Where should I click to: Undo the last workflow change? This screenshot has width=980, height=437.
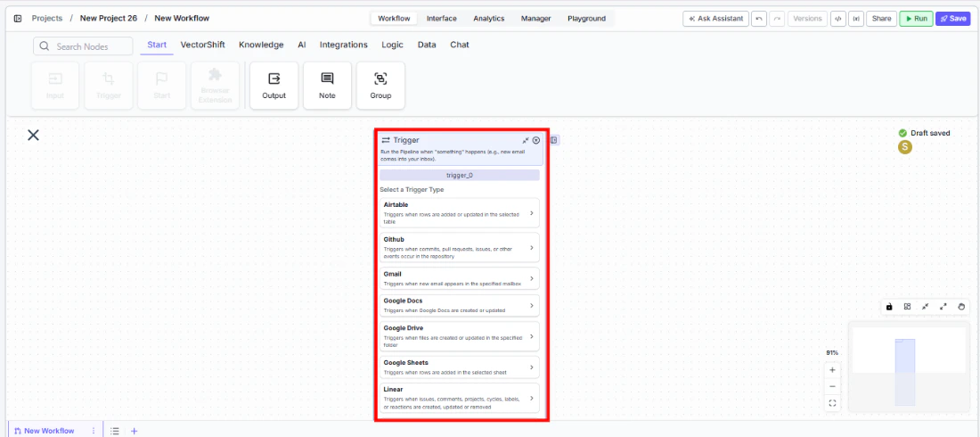pos(759,19)
